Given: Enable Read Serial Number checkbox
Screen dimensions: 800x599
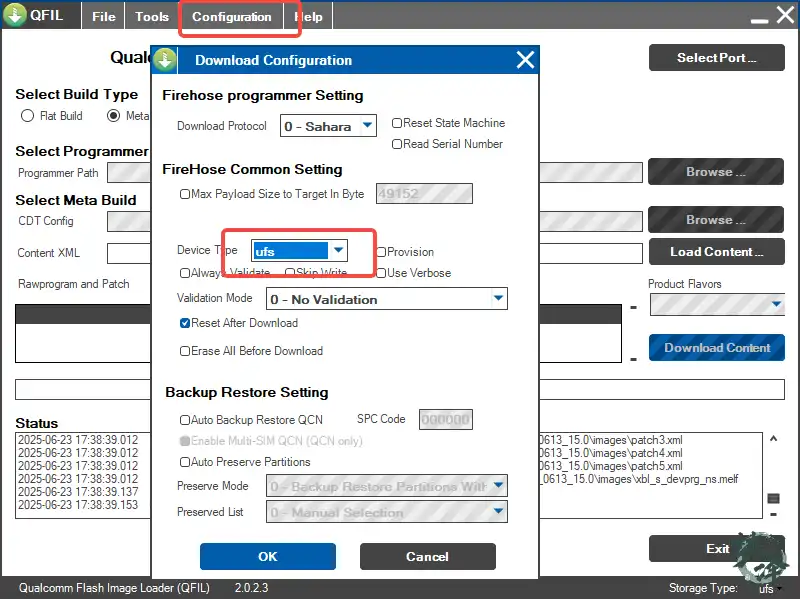Looking at the screenshot, I should point(396,144).
